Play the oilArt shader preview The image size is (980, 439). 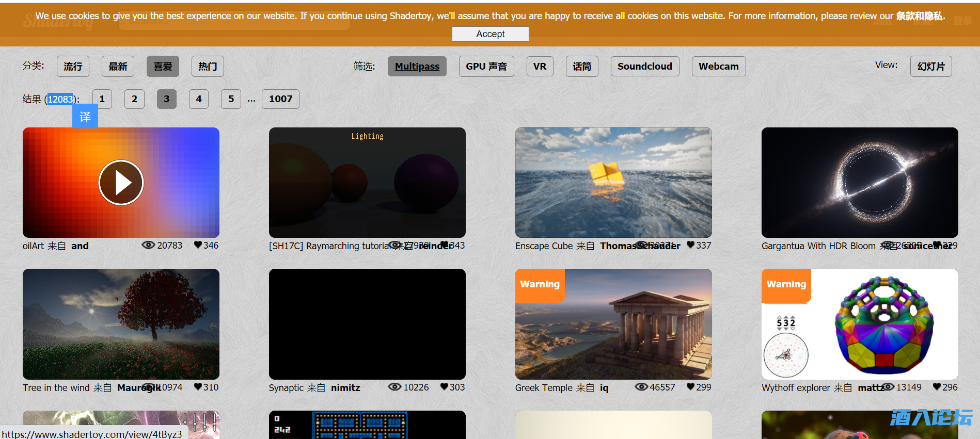pyautogui.click(x=121, y=183)
